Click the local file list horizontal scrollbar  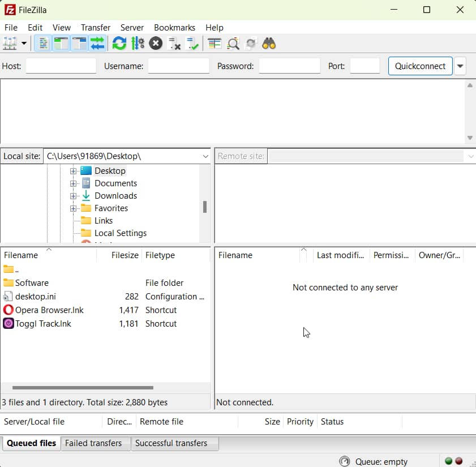point(83,388)
